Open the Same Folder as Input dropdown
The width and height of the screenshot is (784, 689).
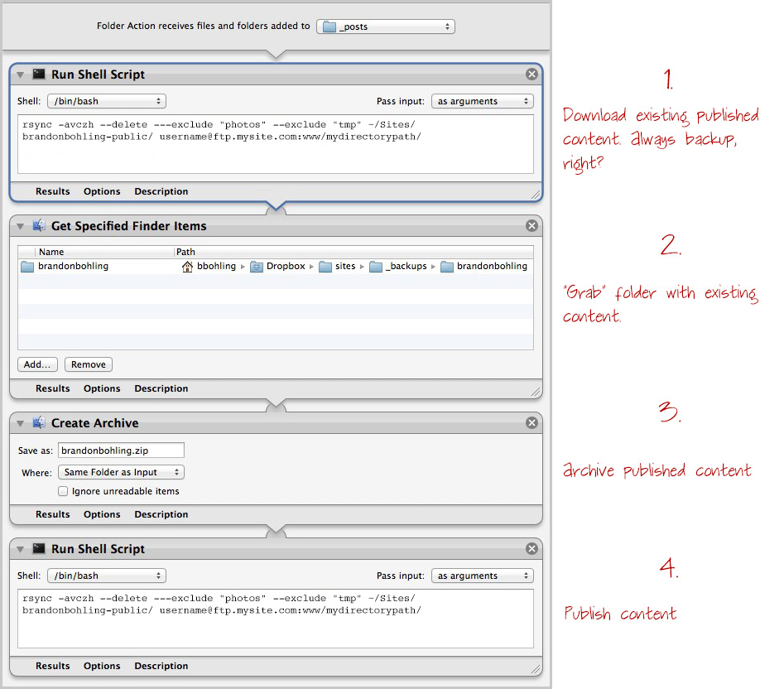coord(121,471)
